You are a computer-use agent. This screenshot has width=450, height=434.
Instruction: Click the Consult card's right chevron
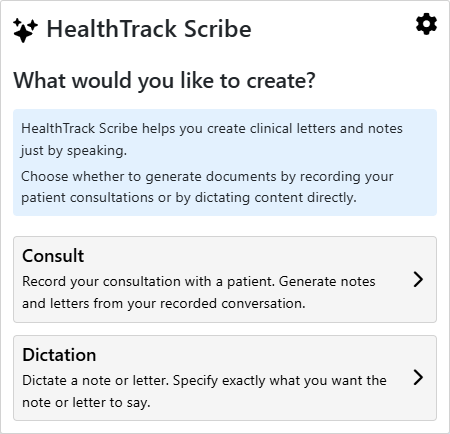point(418,279)
